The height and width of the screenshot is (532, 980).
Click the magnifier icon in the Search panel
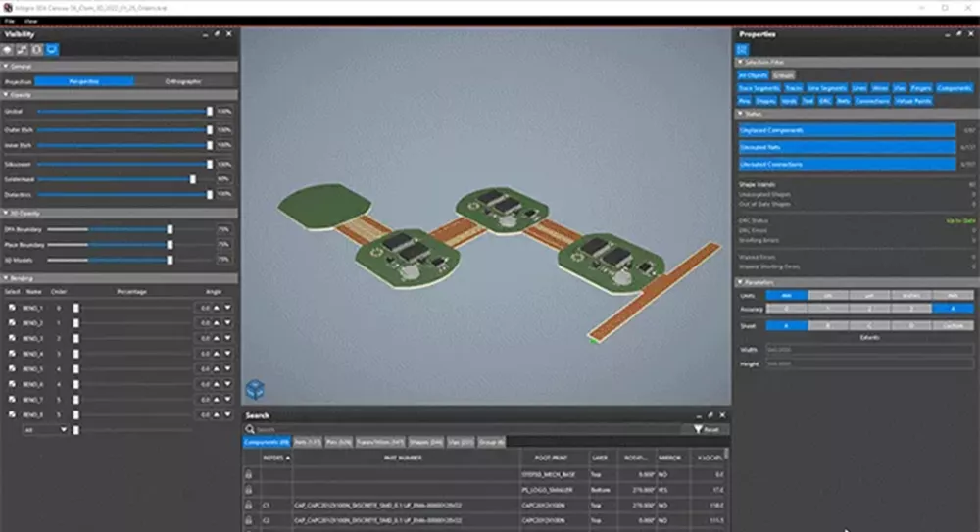pos(250,429)
